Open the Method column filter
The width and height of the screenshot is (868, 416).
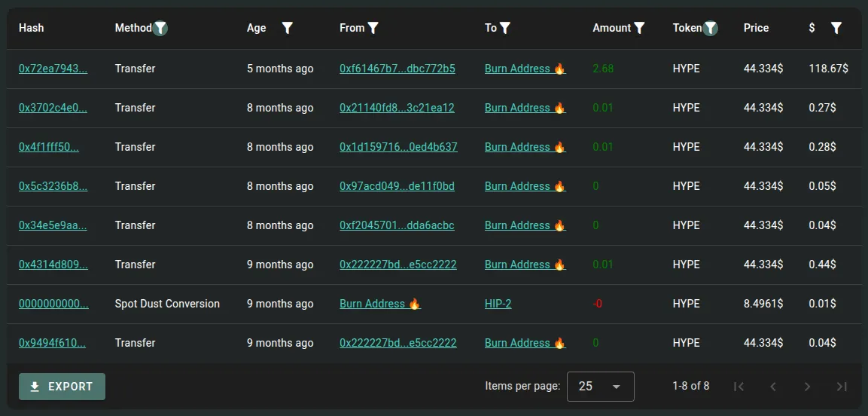(160, 28)
